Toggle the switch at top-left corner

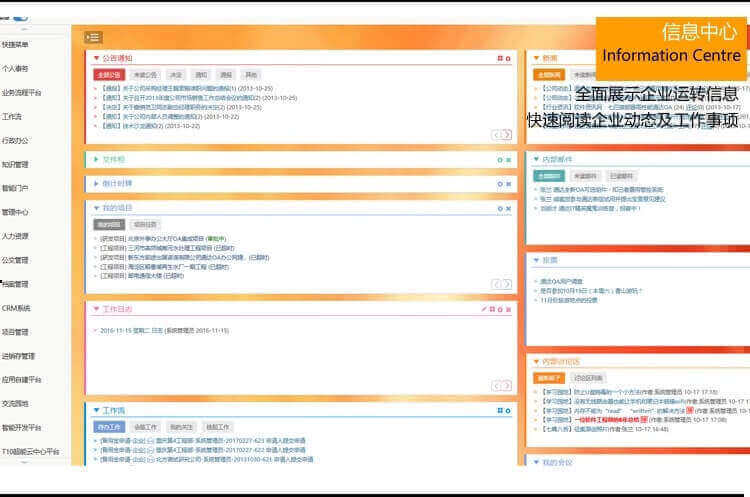(x=18, y=17)
